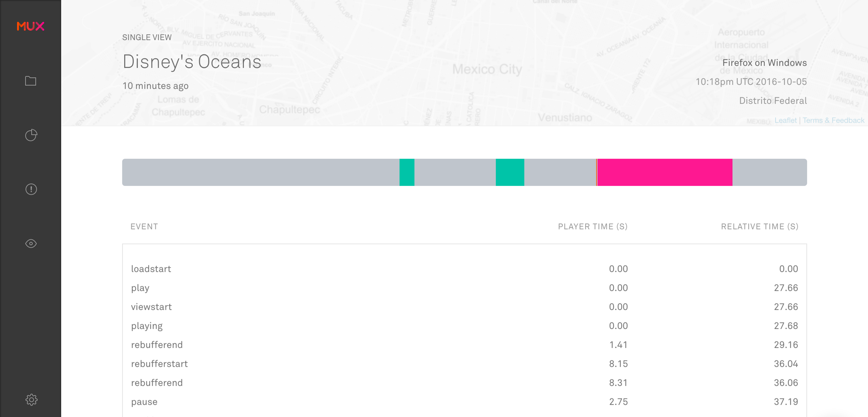
Task: Open the folder/projects panel icon
Action: click(31, 81)
